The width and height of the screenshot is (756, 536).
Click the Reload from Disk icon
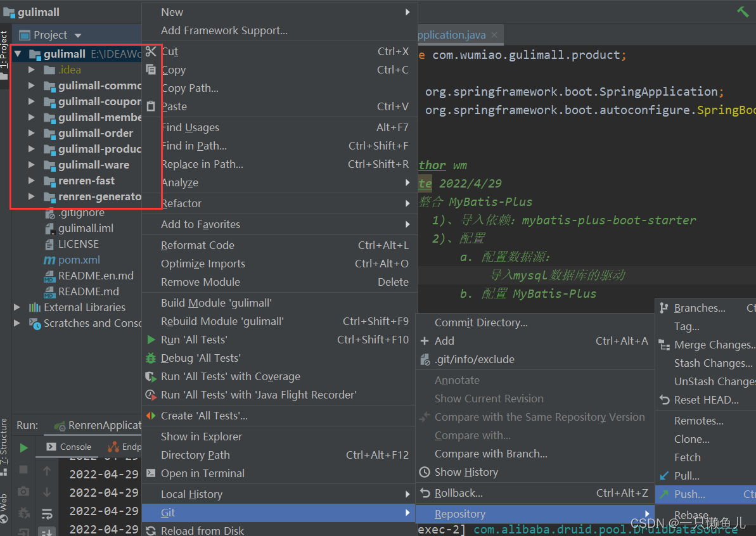point(151,530)
